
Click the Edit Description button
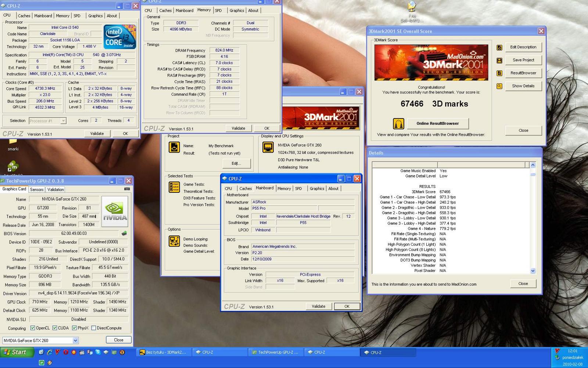(523, 47)
